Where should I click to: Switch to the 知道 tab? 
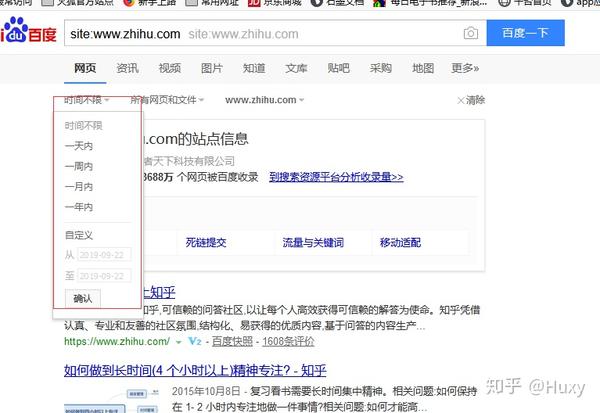click(x=254, y=68)
